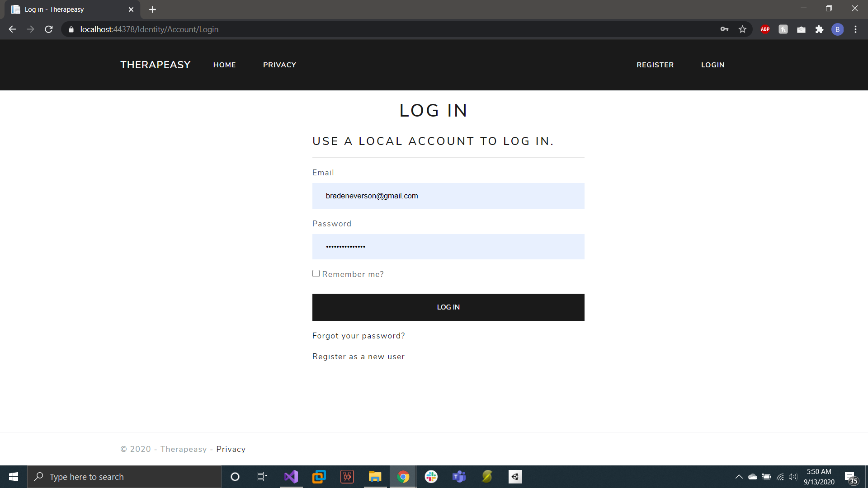Image resolution: width=868 pixels, height=488 pixels.
Task: Check the Remember me checkbox
Action: (x=316, y=273)
